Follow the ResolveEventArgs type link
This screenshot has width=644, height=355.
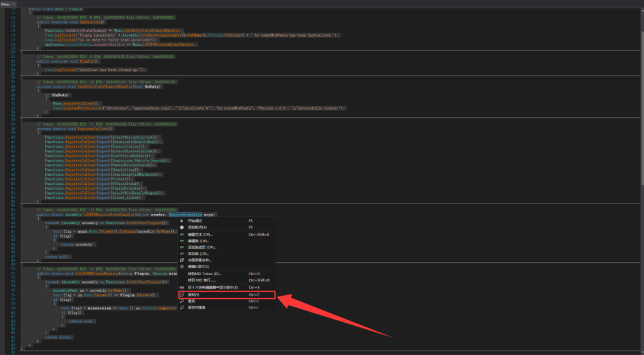(x=185, y=215)
